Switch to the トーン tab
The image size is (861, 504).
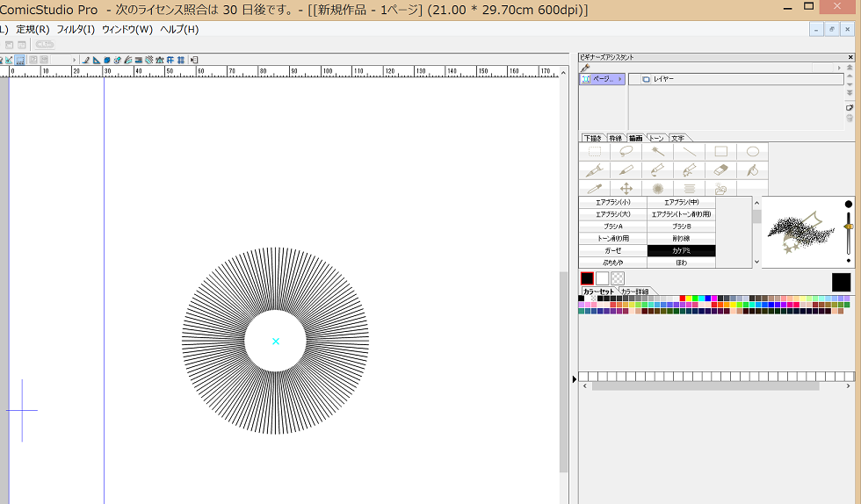click(657, 138)
